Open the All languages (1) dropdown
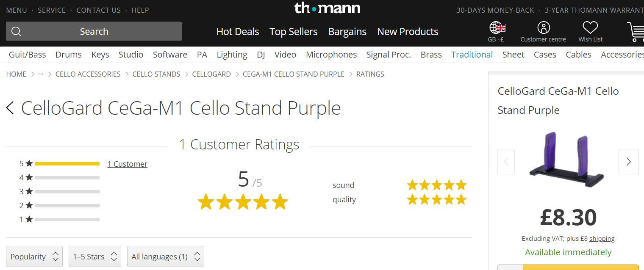This screenshot has height=270, width=644. [166, 256]
